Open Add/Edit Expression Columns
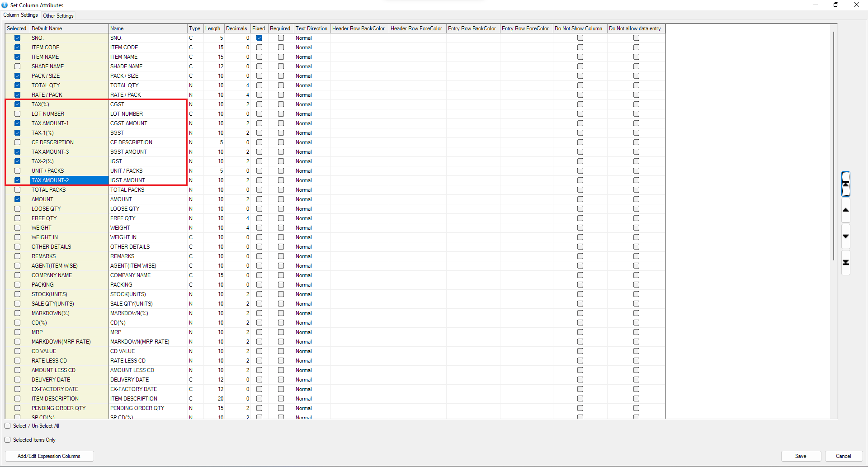Screen dimensions: 868x467 [49, 456]
